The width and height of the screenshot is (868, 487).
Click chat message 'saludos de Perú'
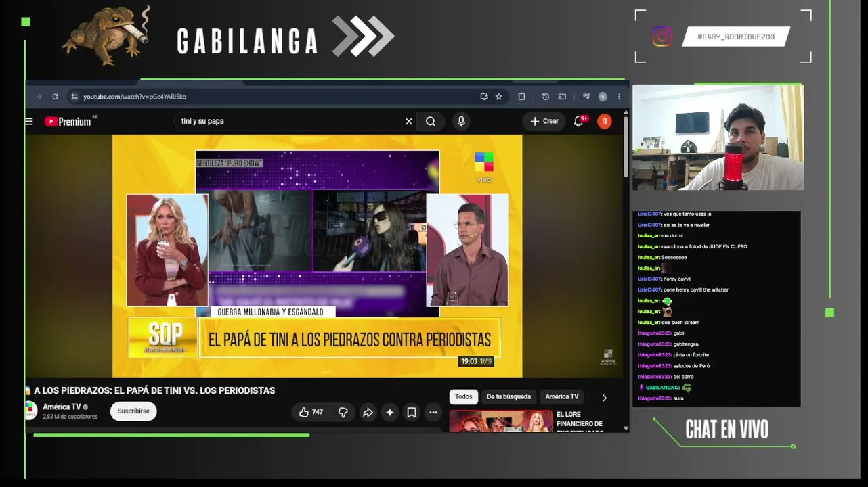tap(691, 366)
